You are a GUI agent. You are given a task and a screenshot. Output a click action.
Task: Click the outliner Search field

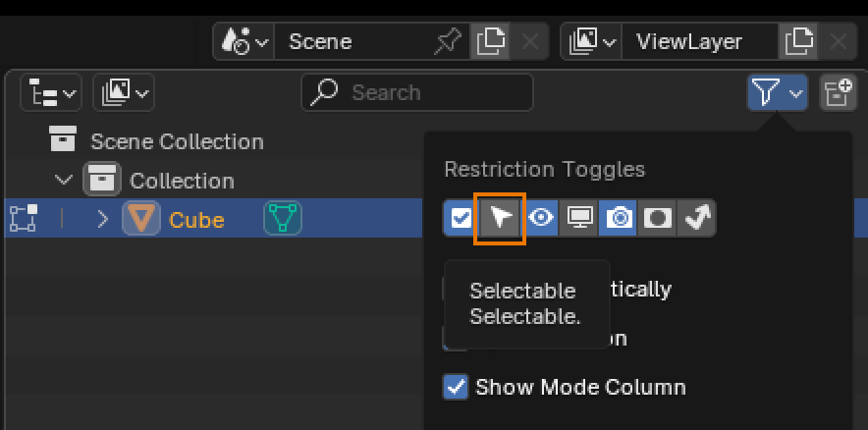click(417, 93)
